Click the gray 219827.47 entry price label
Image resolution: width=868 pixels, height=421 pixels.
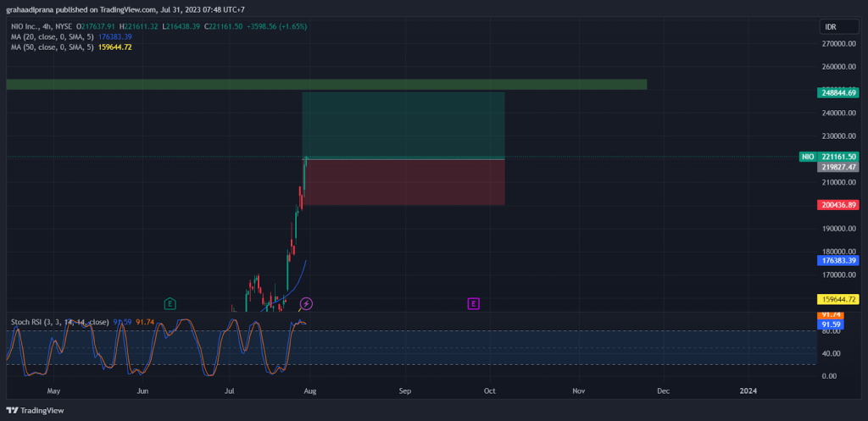(x=838, y=167)
